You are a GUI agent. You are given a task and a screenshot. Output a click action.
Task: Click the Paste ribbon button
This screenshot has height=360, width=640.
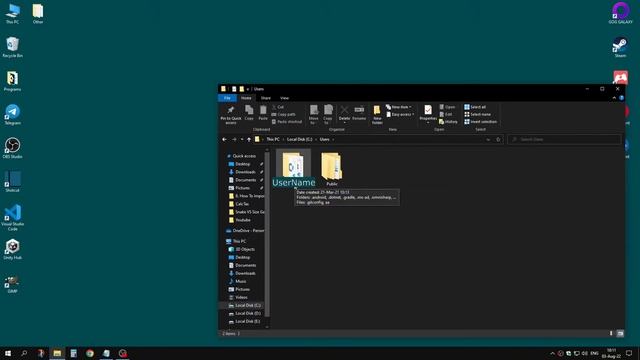click(x=263, y=113)
